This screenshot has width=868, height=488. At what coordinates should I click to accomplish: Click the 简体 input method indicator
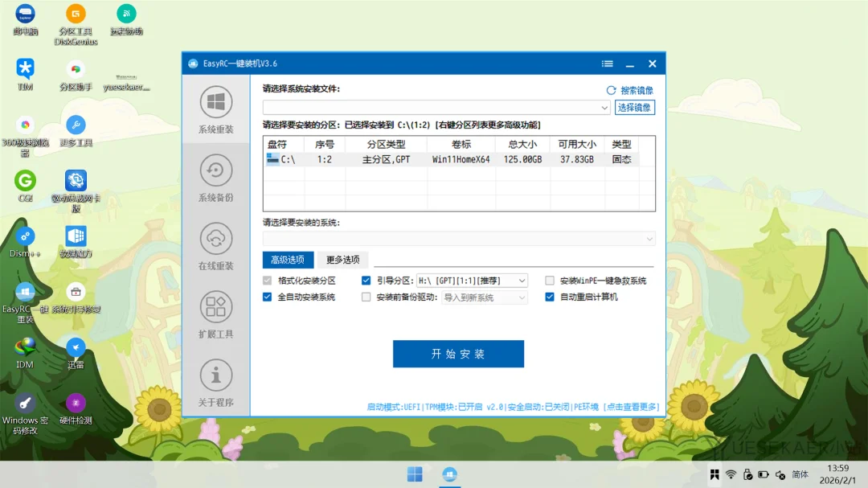tap(800, 474)
